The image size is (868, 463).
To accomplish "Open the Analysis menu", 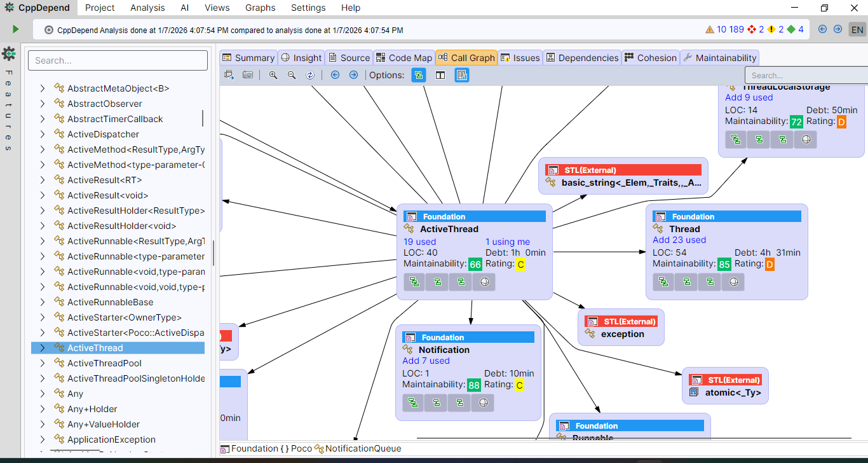I will click(x=147, y=8).
